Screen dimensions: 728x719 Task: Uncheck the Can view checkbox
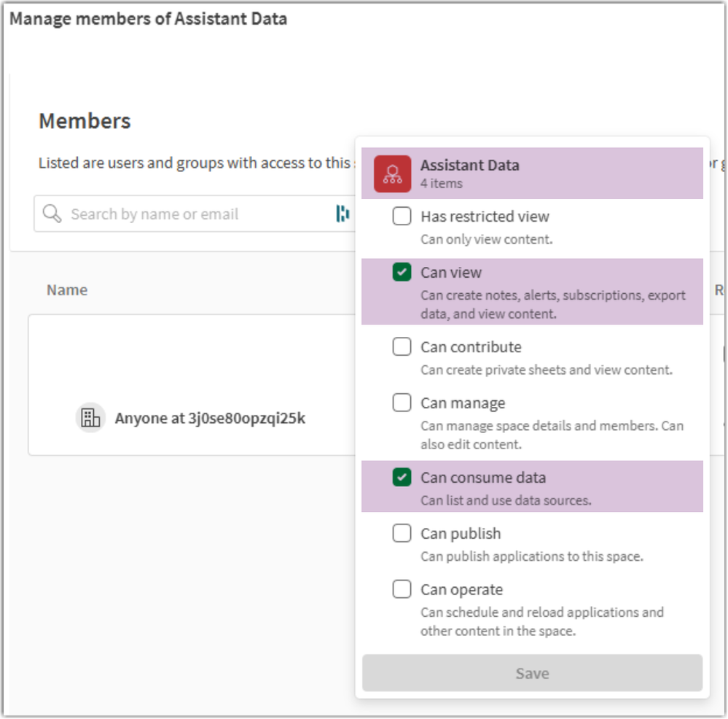402,272
